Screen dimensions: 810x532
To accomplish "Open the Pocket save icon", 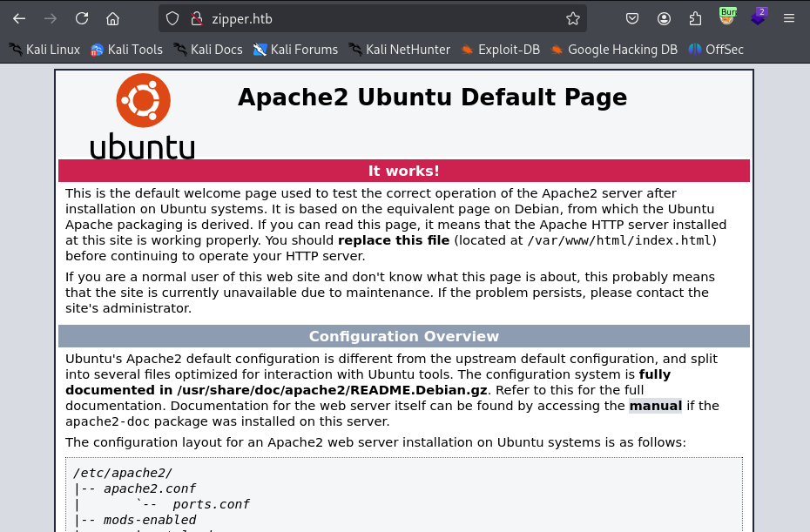I will [632, 18].
